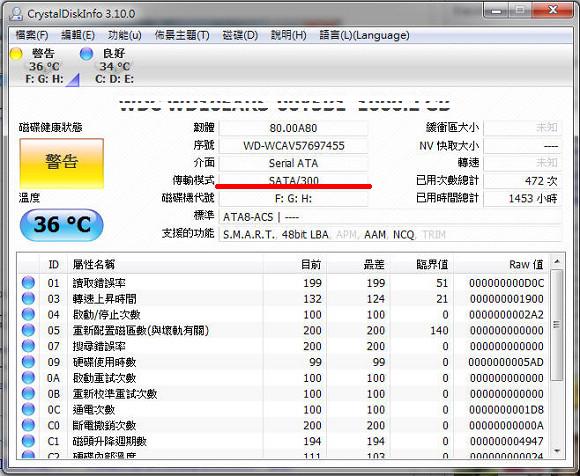Screen dimensions: 580x476
Task: Click interface field showing Serial ATA
Action: pyautogui.click(x=293, y=163)
